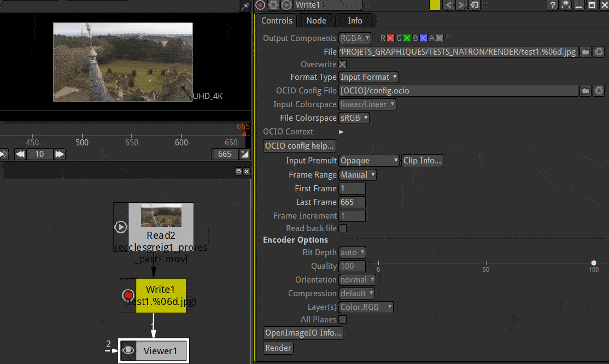Open the Bit Depth auto dropdown
The width and height of the screenshot is (609, 364).
[352, 253]
